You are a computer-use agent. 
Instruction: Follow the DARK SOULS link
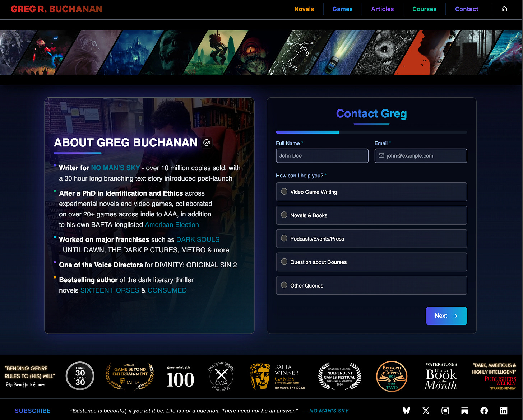198,239
